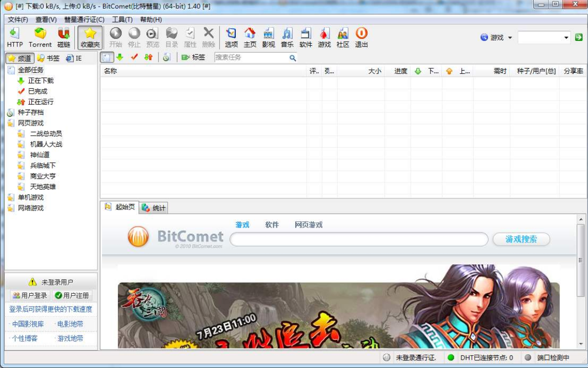Go to 主页 home page icon
Viewport: 588px width, 368px height.
coord(250,37)
